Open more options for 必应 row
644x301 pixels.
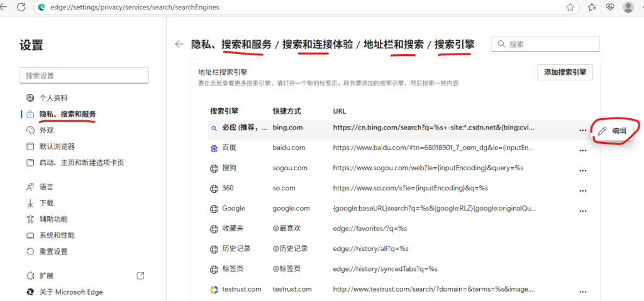coord(582,130)
